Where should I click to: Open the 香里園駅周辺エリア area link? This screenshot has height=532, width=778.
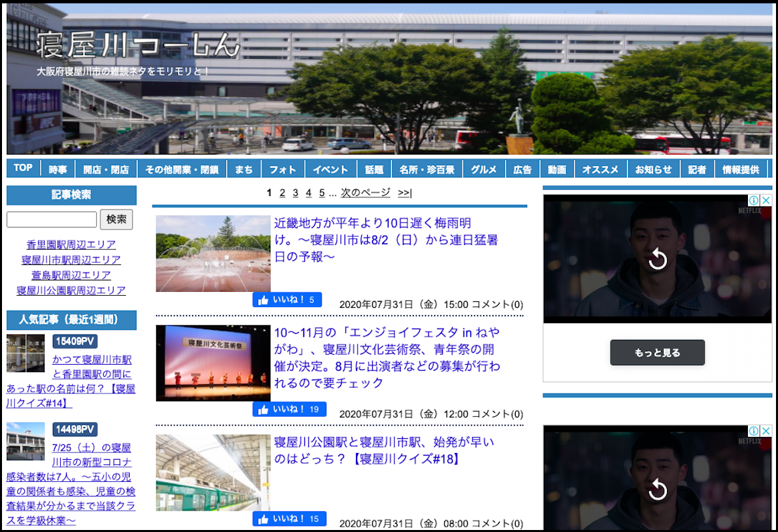pos(71,244)
